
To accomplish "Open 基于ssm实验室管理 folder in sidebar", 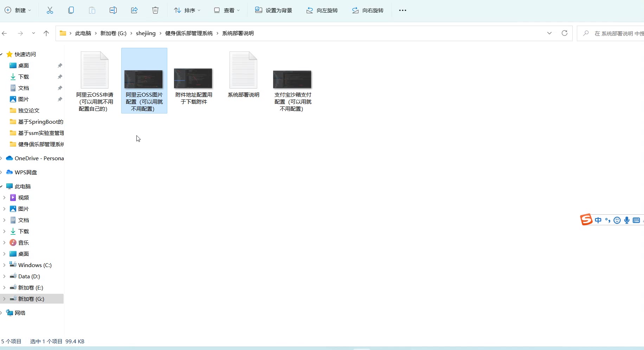I will coord(37,133).
